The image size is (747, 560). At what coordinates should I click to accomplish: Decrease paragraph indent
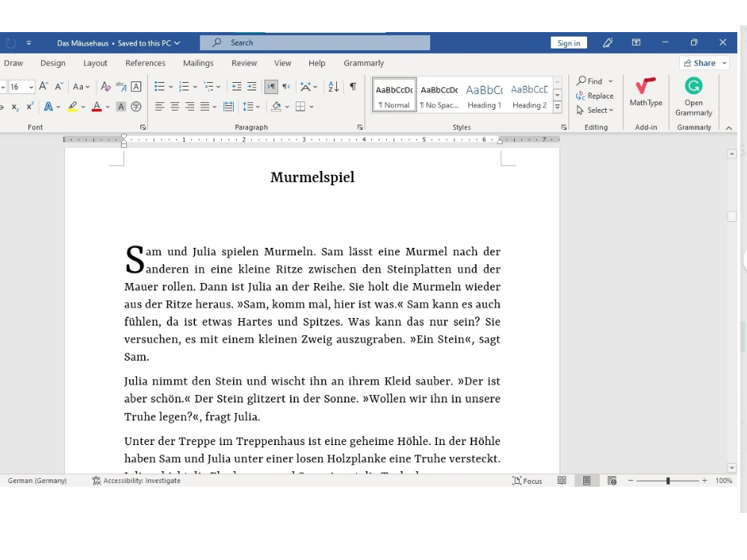coord(237,86)
